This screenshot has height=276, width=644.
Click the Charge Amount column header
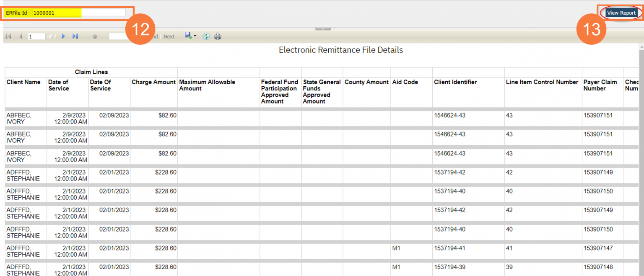153,82
